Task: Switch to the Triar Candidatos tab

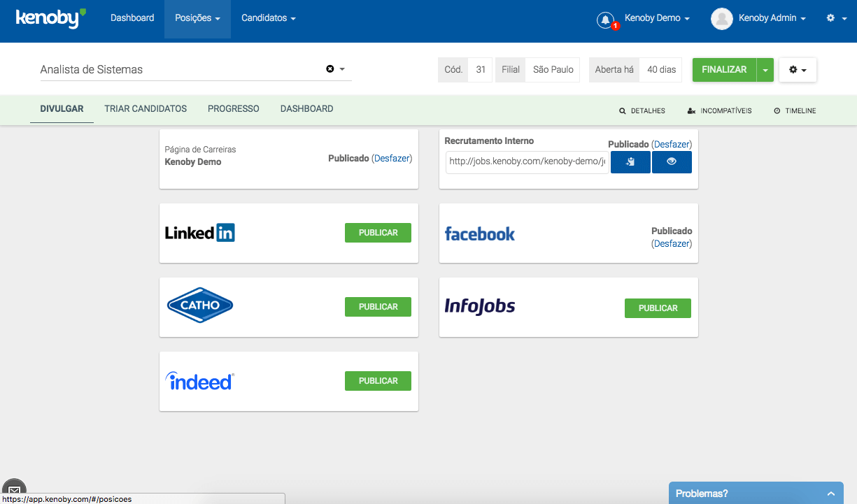Action: [x=146, y=109]
